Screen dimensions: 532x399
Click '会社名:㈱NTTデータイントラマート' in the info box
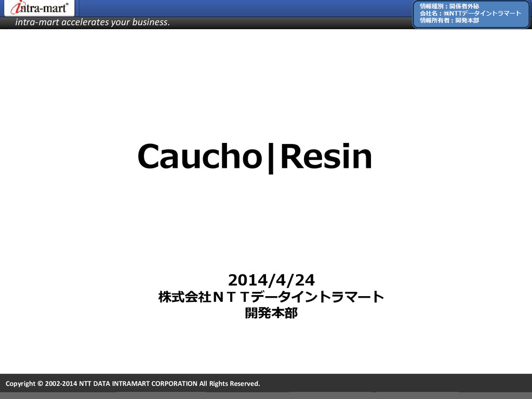(x=470, y=13)
